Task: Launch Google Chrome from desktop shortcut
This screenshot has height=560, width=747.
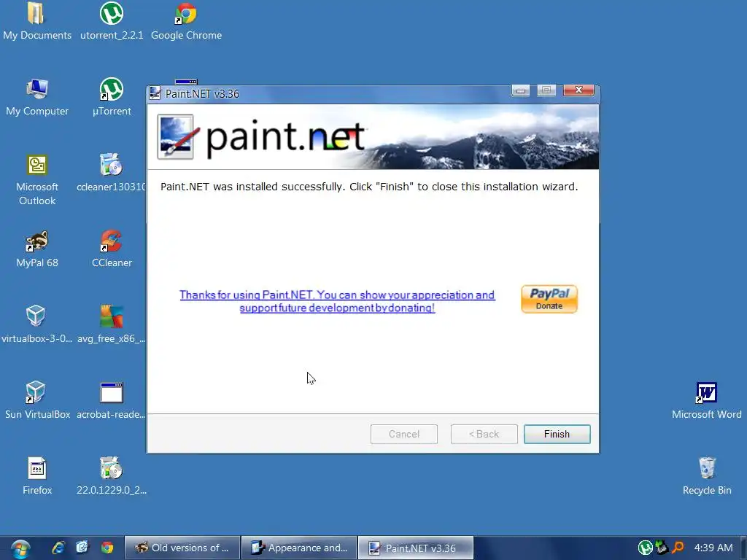Action: coord(186,22)
